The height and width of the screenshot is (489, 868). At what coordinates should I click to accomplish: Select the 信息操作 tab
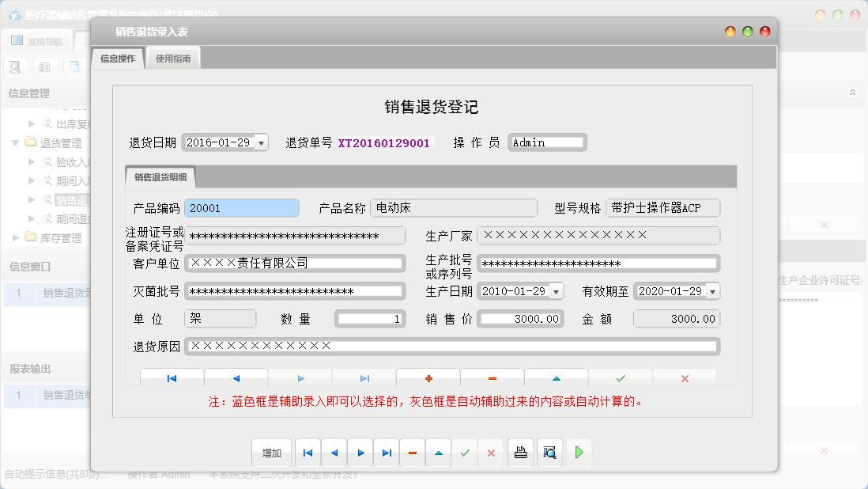tap(119, 58)
